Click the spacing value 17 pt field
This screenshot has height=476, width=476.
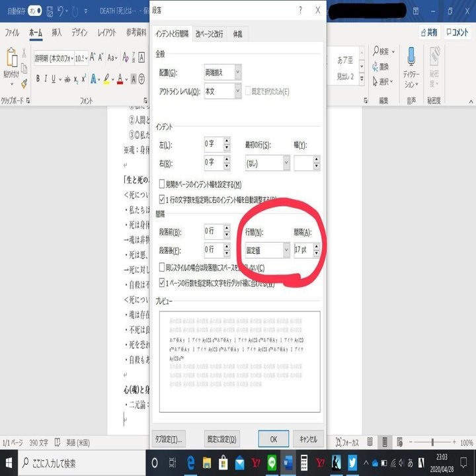(x=303, y=250)
